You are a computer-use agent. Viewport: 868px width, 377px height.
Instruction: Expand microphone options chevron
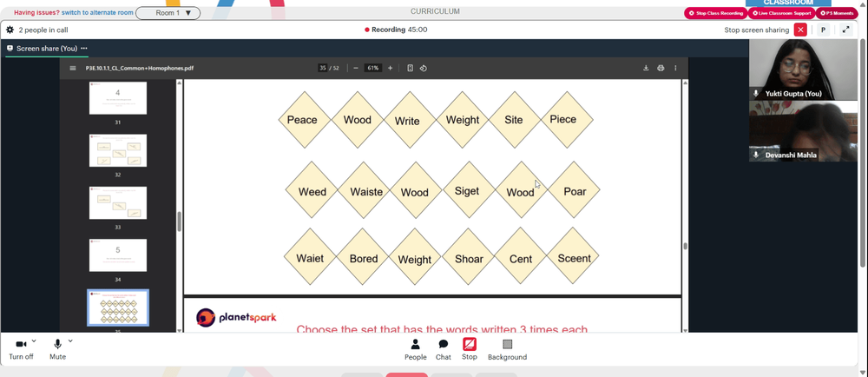click(x=70, y=341)
